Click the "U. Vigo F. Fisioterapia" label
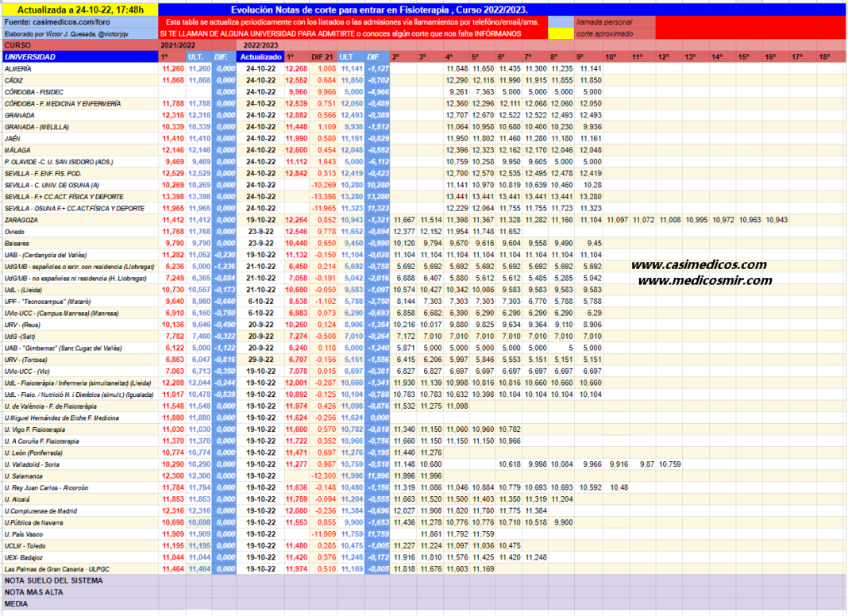This screenshot has width=848, height=616. 35,429
